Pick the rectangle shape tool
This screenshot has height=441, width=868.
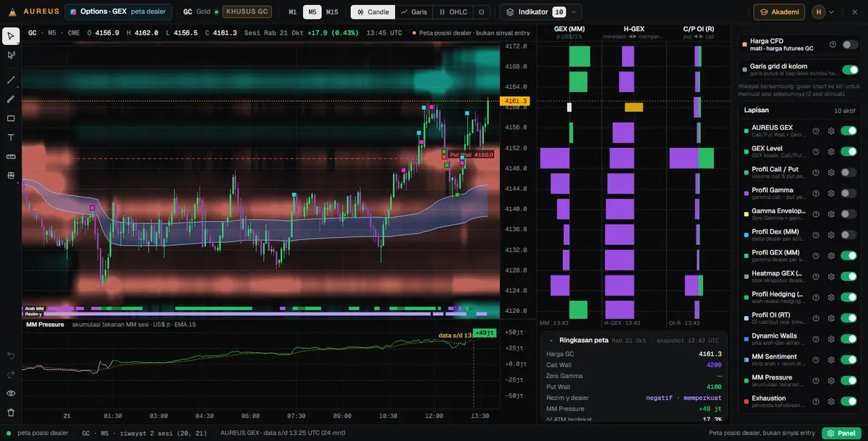coord(11,118)
